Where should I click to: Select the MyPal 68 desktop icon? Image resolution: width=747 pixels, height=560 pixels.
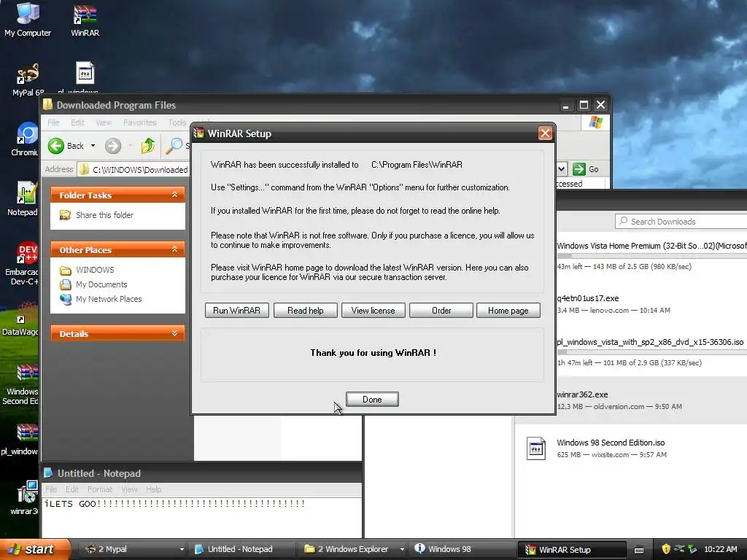click(x=28, y=79)
